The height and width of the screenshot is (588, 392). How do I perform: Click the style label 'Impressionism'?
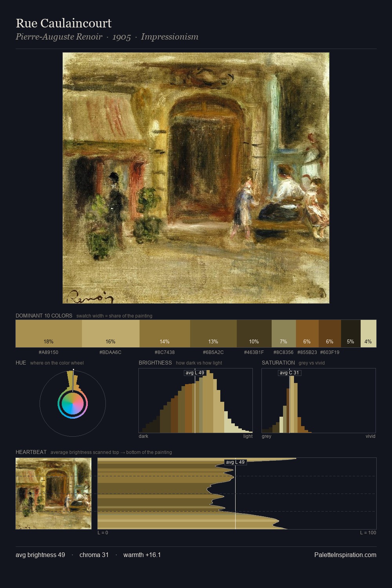point(170,37)
